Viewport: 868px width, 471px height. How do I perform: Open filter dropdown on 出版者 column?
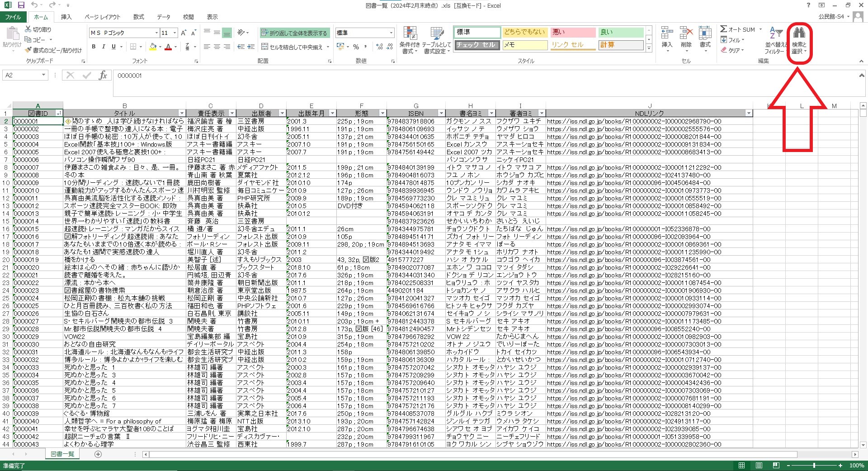click(x=282, y=113)
